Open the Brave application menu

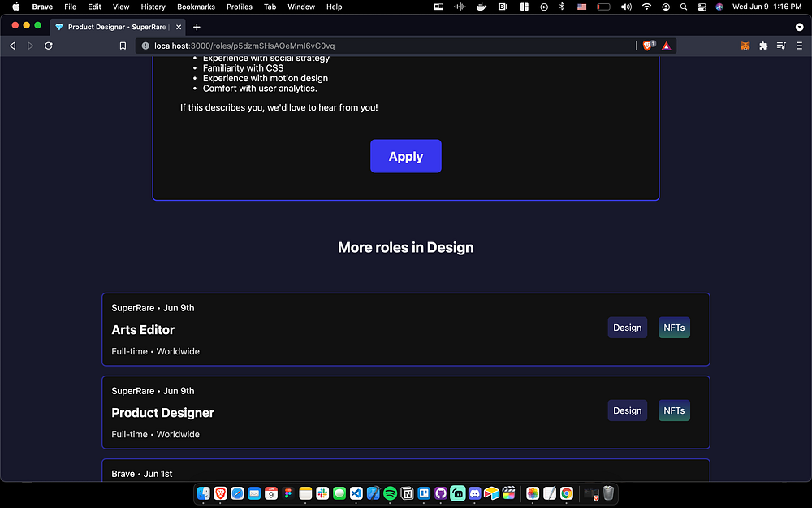[42, 7]
